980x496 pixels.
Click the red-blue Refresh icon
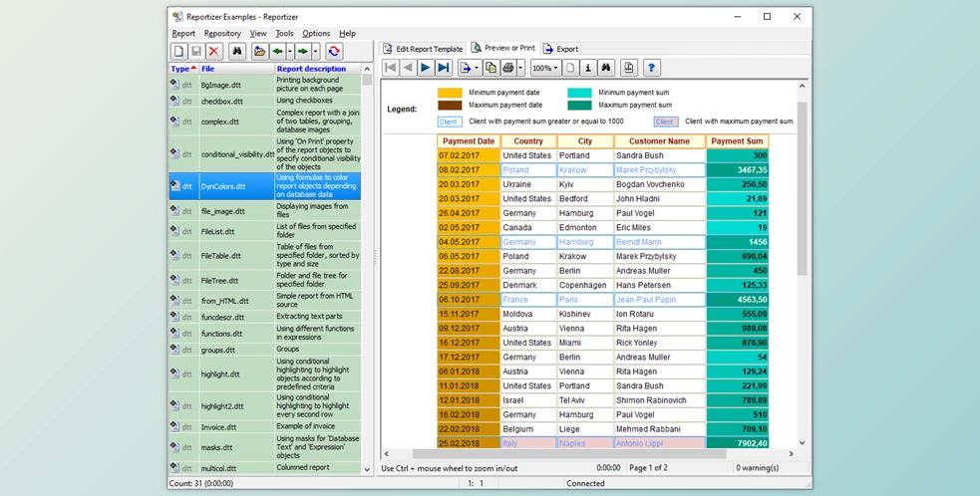click(334, 51)
